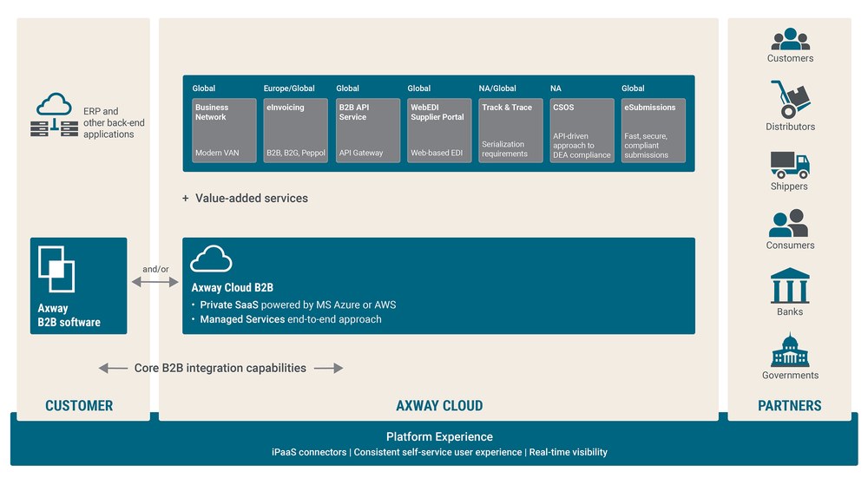The image size is (868, 478).
Task: Click the Platform Experience title
Action: pos(439,436)
